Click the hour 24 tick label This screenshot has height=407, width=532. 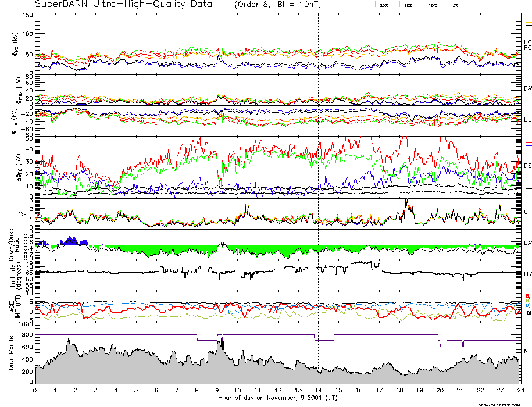tap(520, 390)
